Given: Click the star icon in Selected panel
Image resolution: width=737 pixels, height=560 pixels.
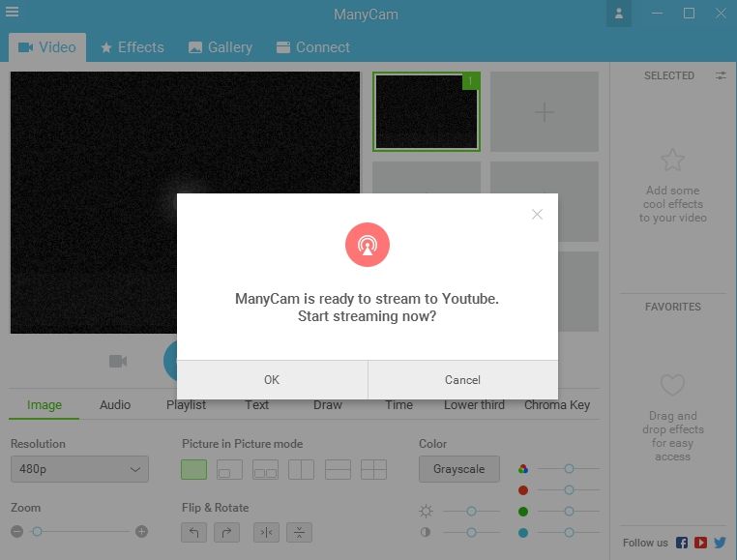Looking at the screenshot, I should click(x=672, y=160).
